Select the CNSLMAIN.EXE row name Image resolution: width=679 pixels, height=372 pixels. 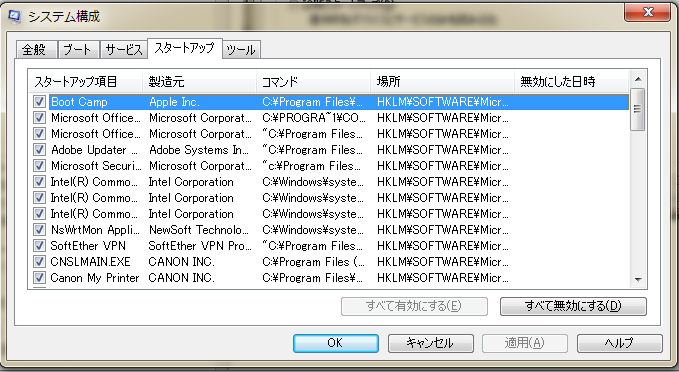[x=90, y=262]
